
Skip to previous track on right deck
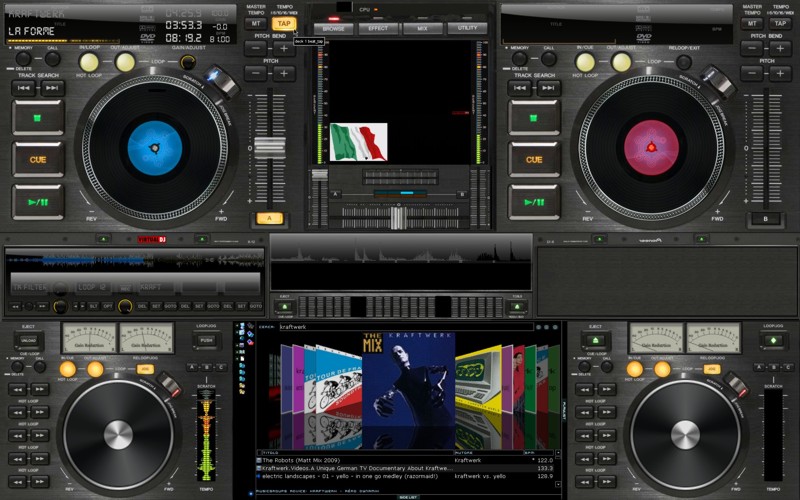point(519,88)
